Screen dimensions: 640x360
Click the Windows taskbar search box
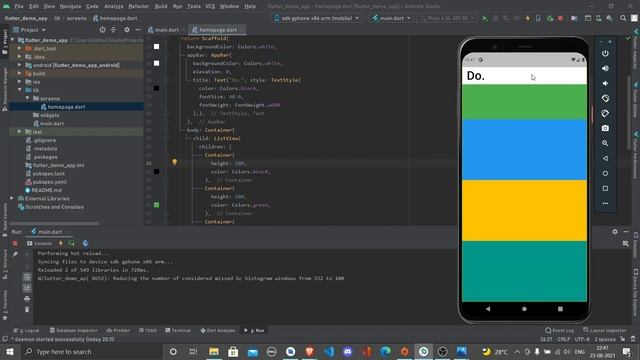91,351
